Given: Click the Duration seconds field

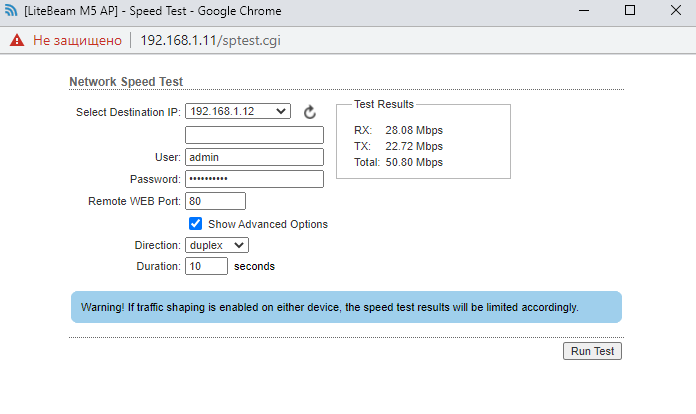Looking at the screenshot, I should click(x=206, y=266).
